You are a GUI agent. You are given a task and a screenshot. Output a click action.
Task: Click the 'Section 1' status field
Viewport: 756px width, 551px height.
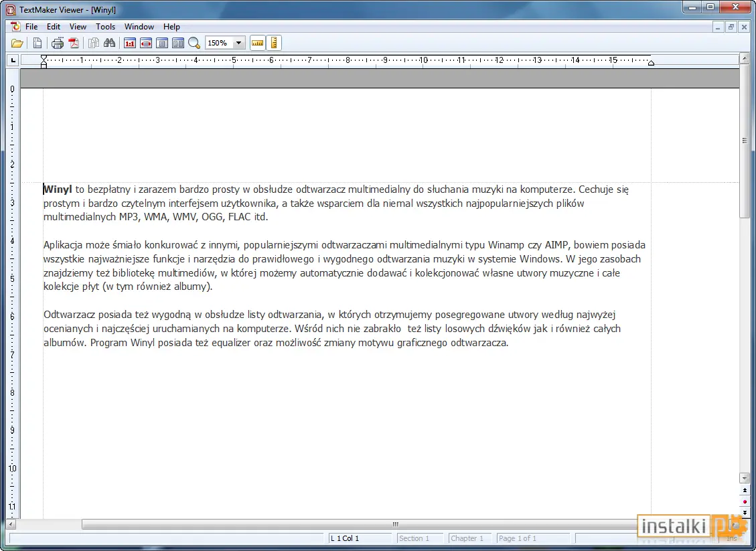click(419, 538)
